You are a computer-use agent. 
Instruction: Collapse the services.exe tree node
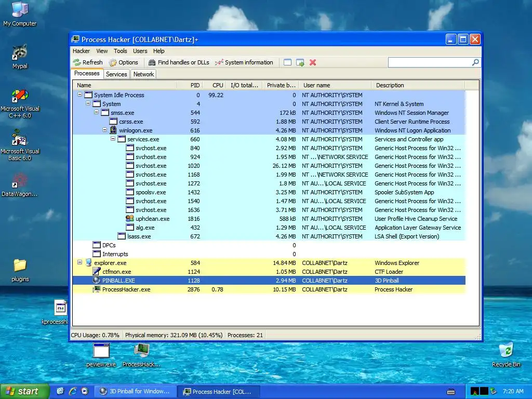[113, 139]
